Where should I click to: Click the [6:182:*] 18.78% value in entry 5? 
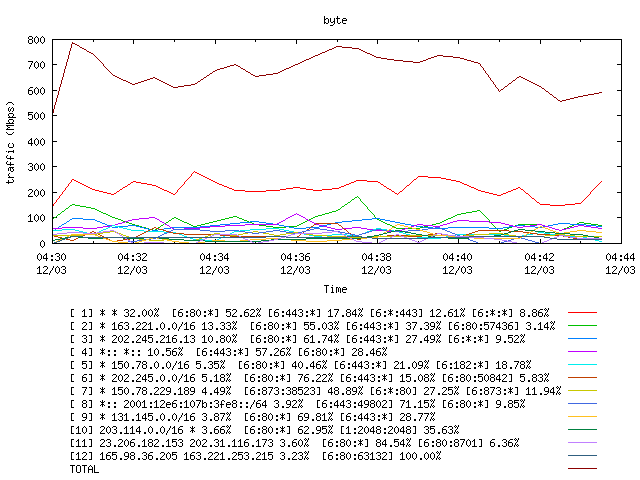484,365
